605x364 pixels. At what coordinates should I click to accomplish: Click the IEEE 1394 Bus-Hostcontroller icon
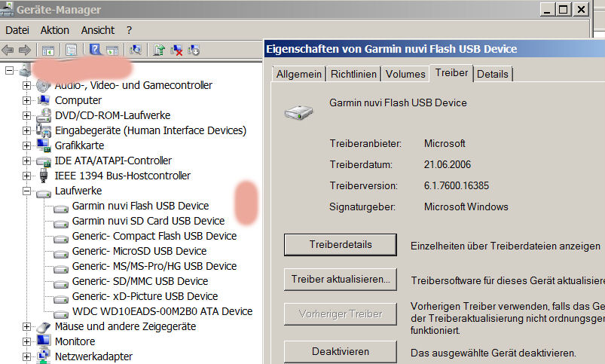coord(44,176)
